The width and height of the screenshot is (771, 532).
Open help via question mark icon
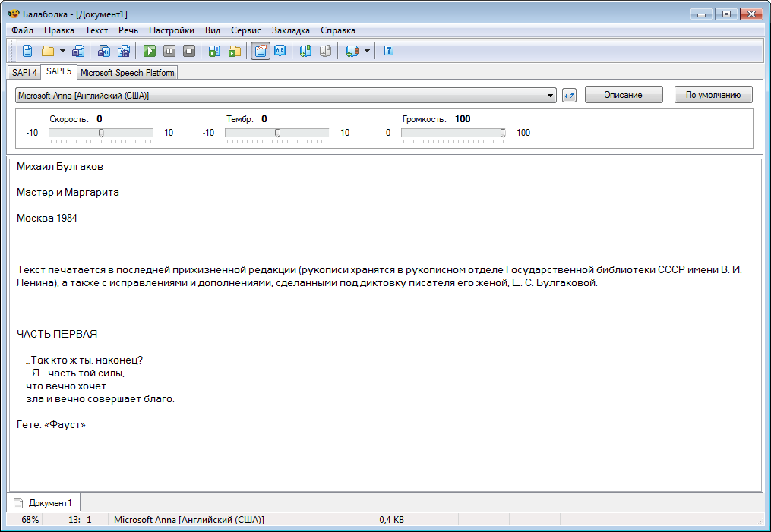click(x=388, y=51)
